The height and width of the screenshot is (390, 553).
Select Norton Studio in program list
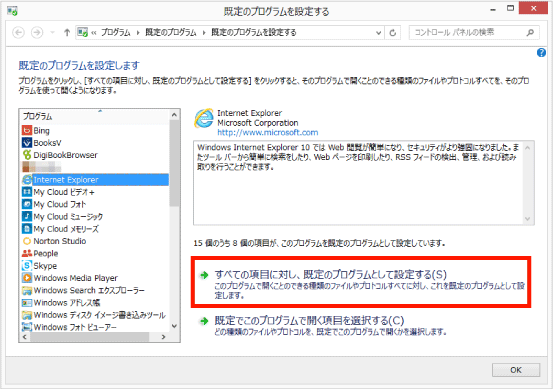pos(60,241)
